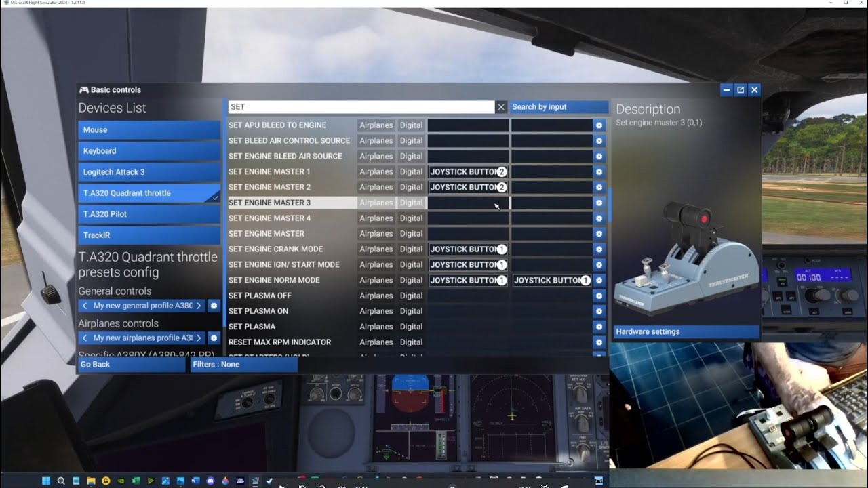Select T.A320 Pilot device

[149, 214]
